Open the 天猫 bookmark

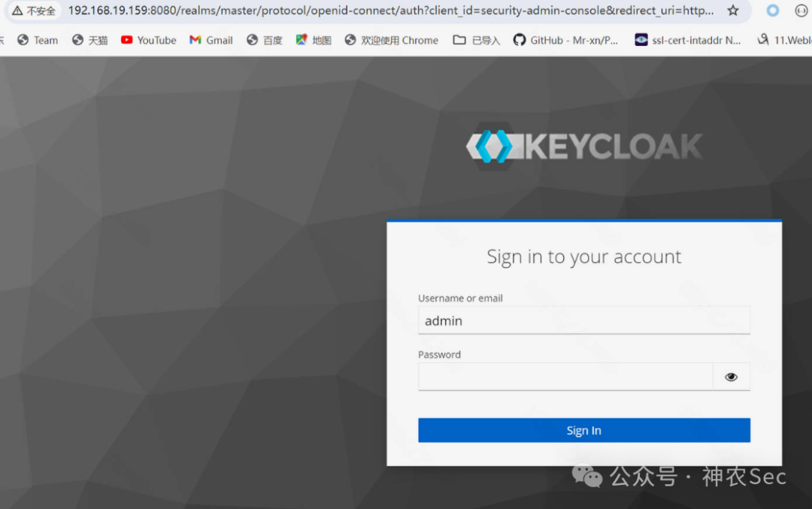(x=90, y=40)
